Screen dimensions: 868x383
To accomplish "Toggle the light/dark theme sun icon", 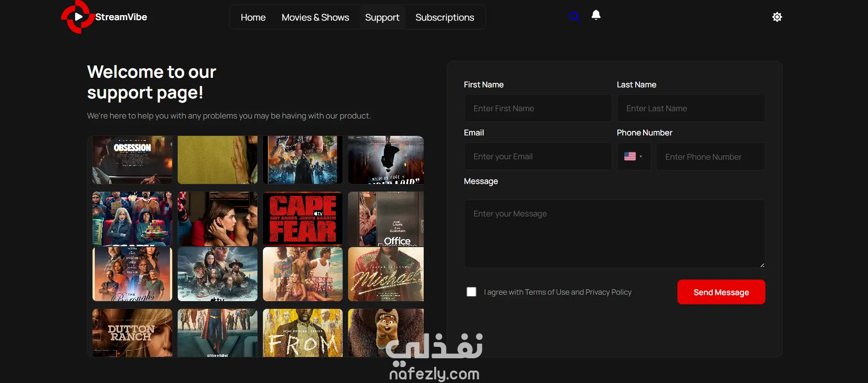I will [777, 17].
